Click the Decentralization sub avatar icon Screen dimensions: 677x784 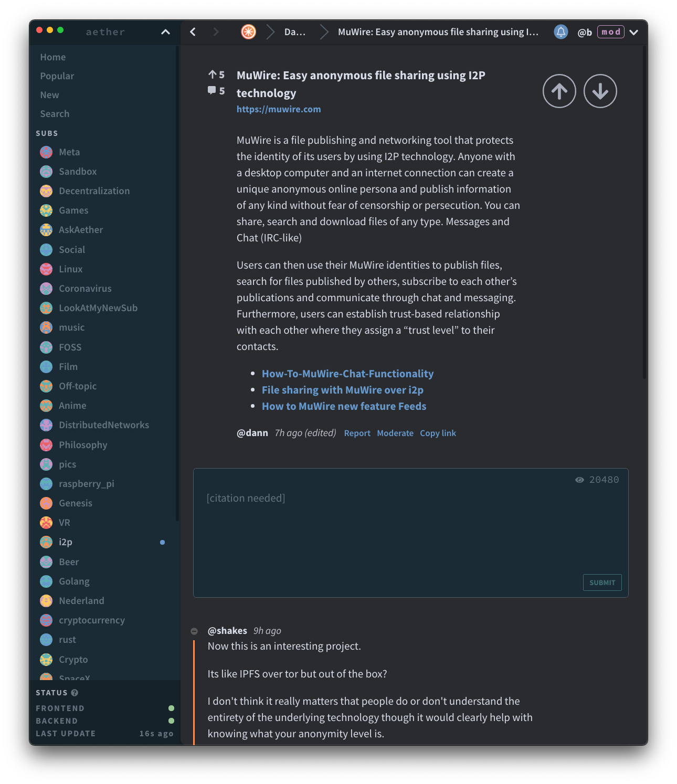tap(46, 191)
